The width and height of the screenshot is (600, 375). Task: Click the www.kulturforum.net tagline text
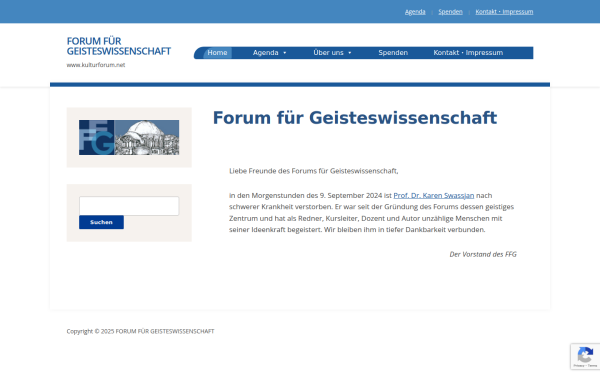click(x=96, y=65)
